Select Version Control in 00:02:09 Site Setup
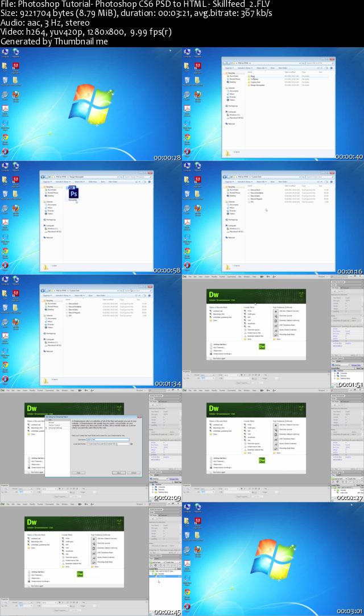The height and width of the screenshot is (616, 364). tap(54, 425)
